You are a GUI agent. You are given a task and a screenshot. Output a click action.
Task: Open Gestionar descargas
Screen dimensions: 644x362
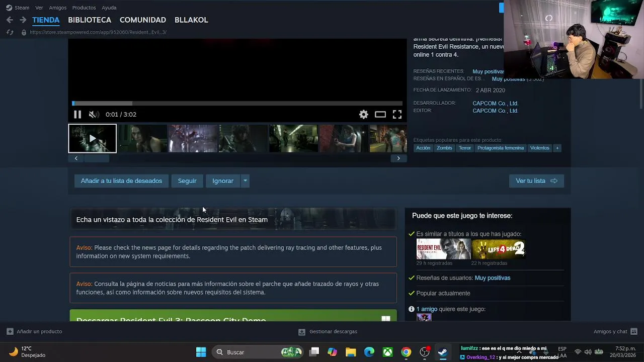click(x=328, y=332)
